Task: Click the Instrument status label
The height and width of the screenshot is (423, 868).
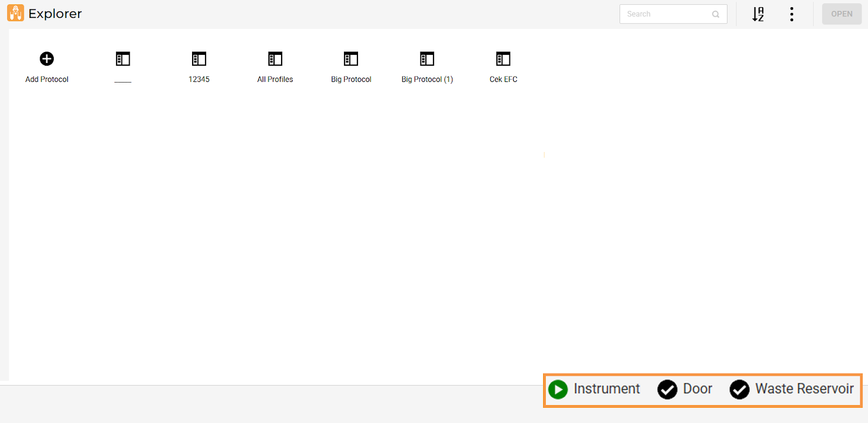Action: [607, 389]
